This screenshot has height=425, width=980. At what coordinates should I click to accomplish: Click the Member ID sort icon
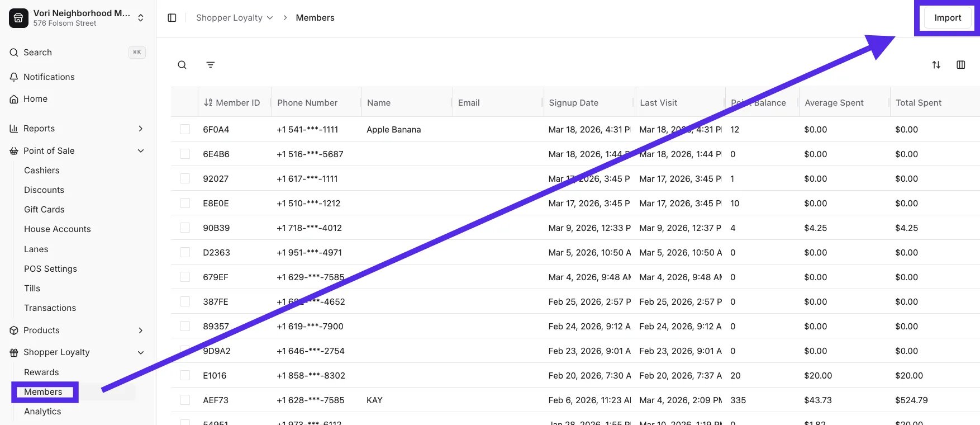(208, 103)
